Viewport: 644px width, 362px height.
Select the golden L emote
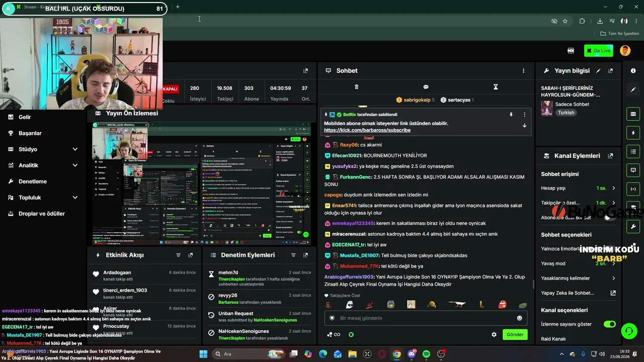tap(481, 305)
